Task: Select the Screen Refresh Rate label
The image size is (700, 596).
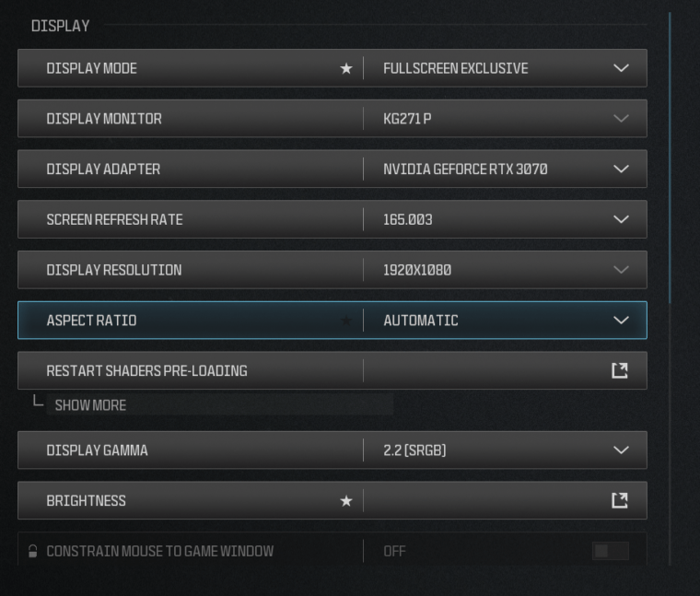Action: point(114,220)
